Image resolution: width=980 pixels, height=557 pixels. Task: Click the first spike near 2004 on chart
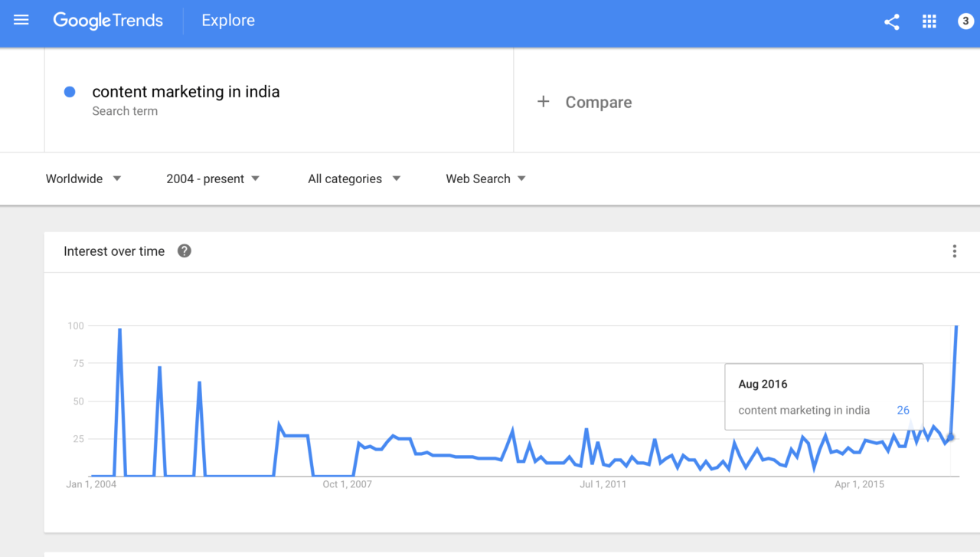(119, 329)
